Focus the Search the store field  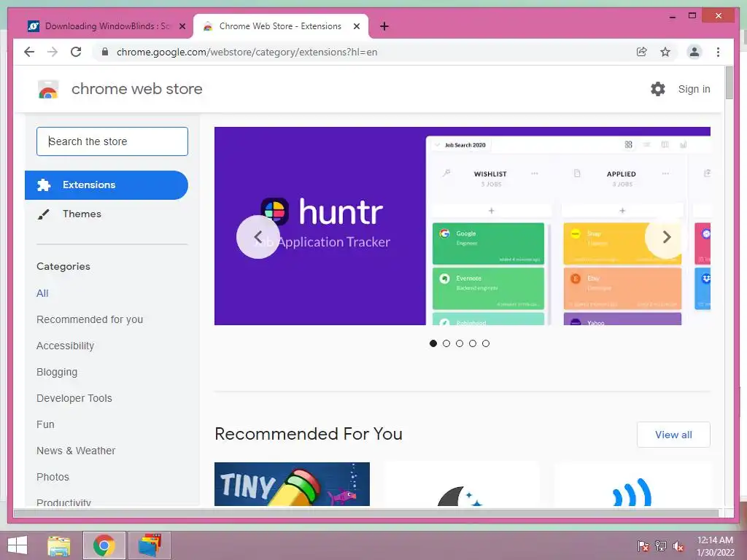112,141
